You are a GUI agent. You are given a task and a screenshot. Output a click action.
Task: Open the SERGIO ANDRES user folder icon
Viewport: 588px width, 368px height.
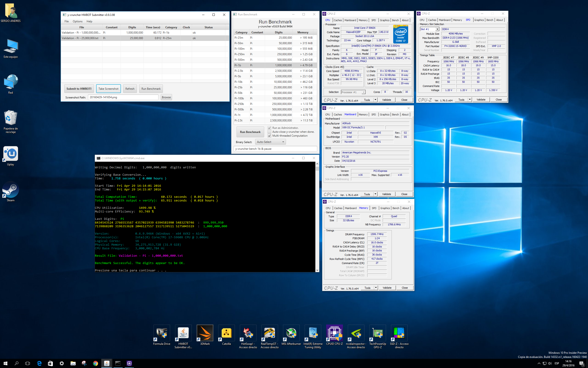tap(10, 13)
